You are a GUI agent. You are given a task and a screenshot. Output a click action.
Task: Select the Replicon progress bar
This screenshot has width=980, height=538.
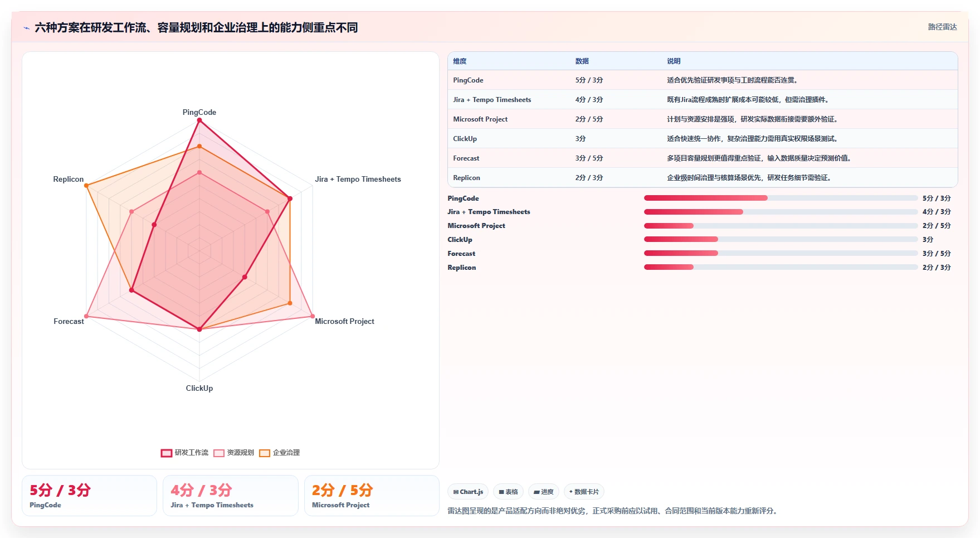pyautogui.click(x=781, y=267)
